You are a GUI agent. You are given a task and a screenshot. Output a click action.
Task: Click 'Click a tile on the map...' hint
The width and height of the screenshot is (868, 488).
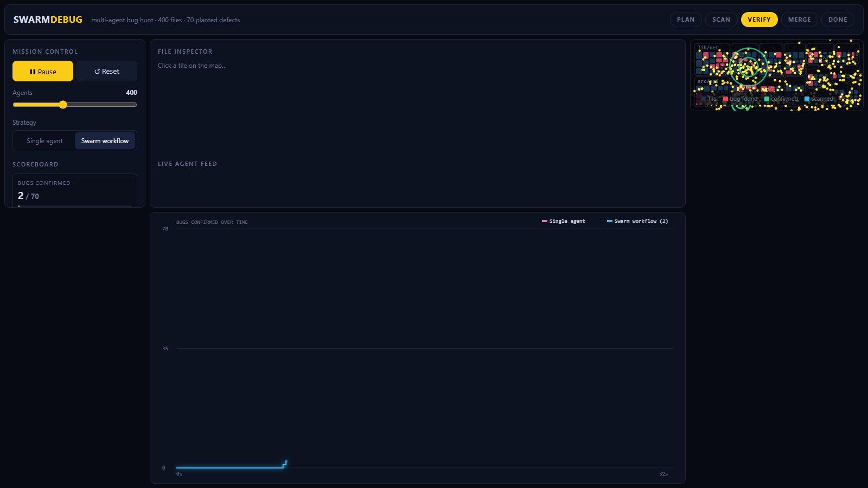coord(192,66)
